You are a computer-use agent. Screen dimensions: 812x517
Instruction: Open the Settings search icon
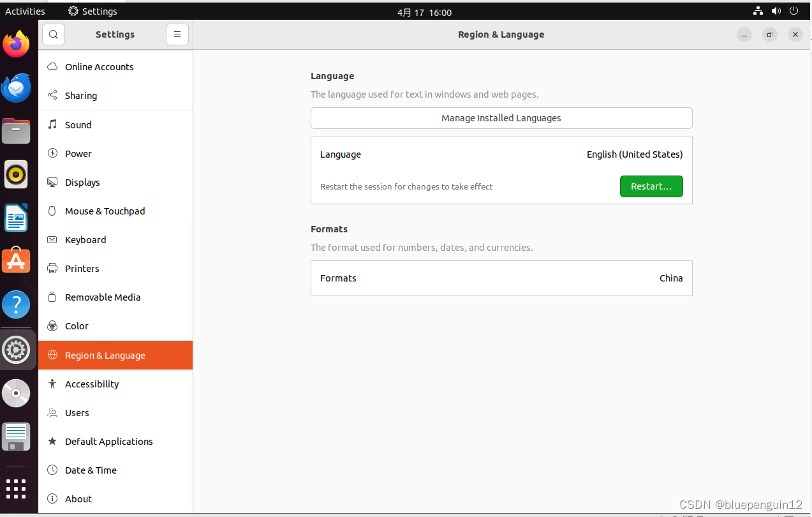click(x=54, y=34)
